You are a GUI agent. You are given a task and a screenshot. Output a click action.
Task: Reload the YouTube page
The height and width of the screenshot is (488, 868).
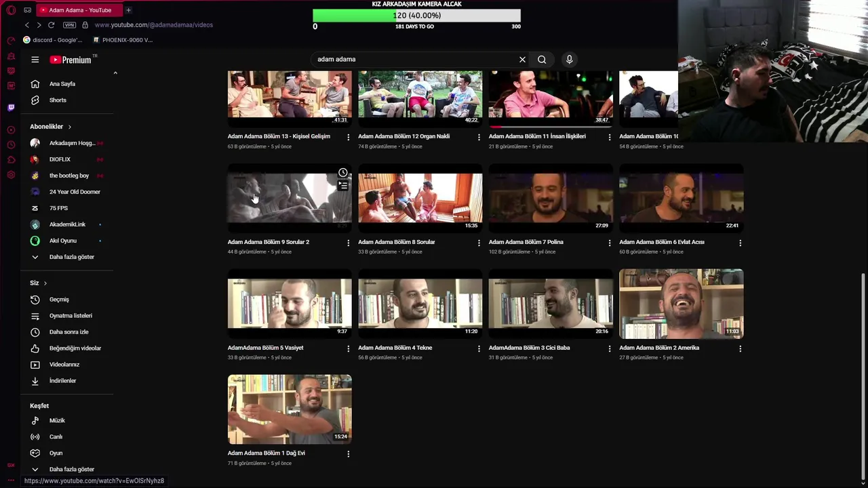click(x=51, y=25)
